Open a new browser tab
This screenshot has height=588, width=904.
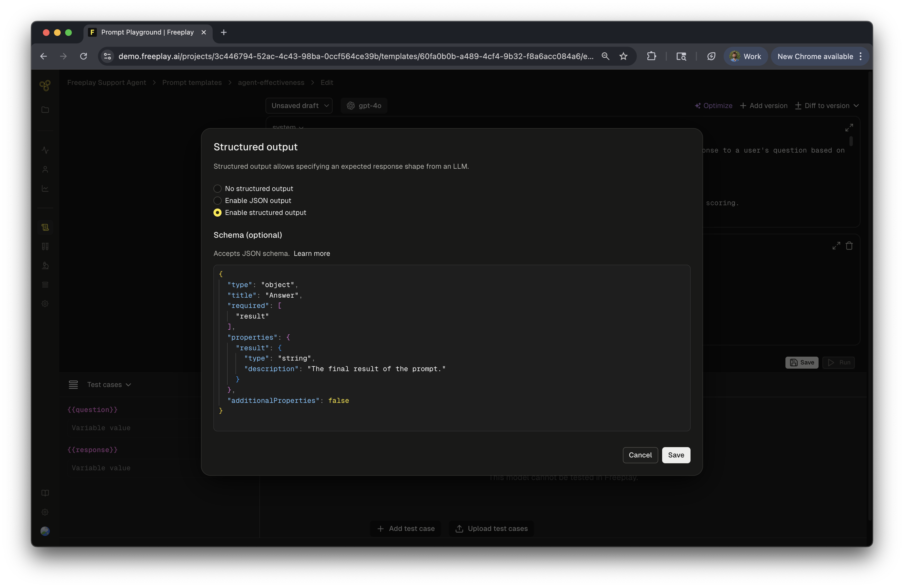coord(224,32)
